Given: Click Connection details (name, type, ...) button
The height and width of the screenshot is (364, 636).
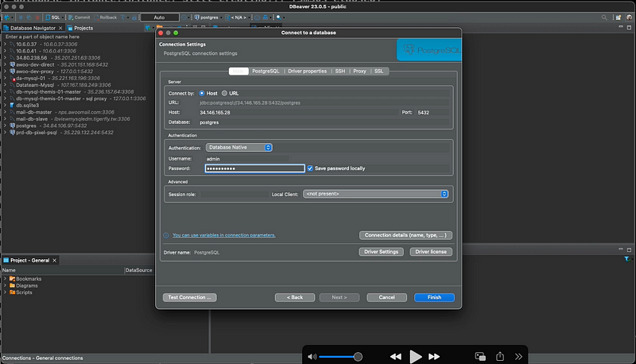Looking at the screenshot, I should click(405, 235).
